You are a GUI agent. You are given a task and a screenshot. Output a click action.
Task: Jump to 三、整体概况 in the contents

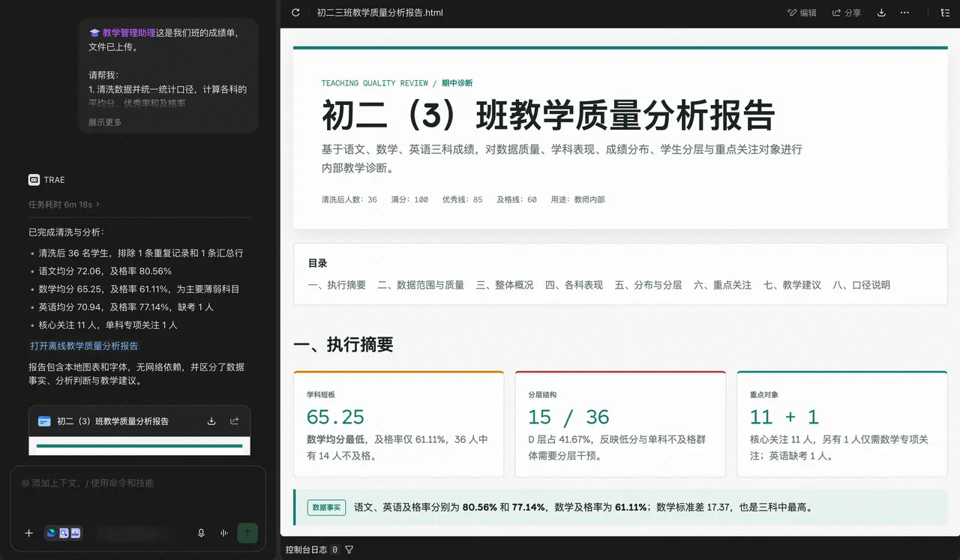pyautogui.click(x=505, y=285)
